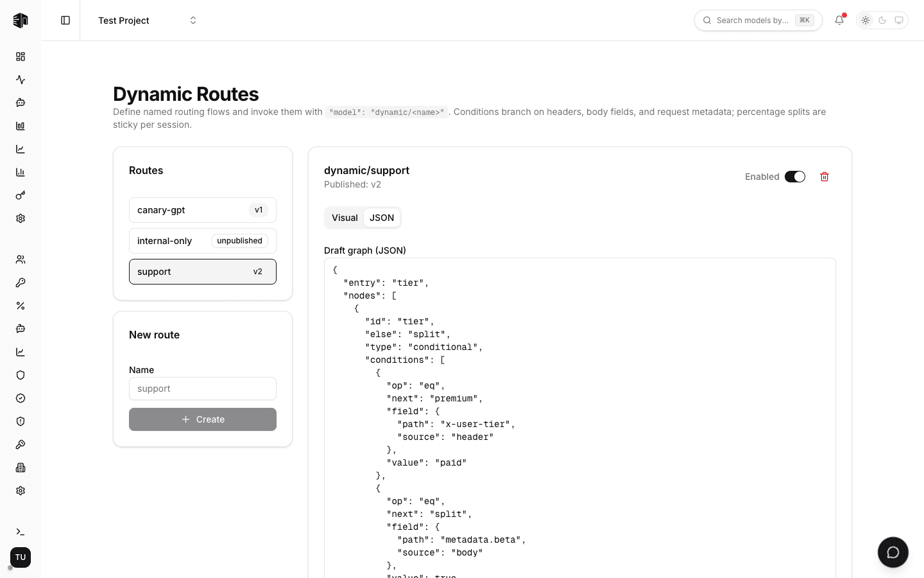The height and width of the screenshot is (578, 924).
Task: Open the check badge icon in sidebar
Action: click(21, 398)
